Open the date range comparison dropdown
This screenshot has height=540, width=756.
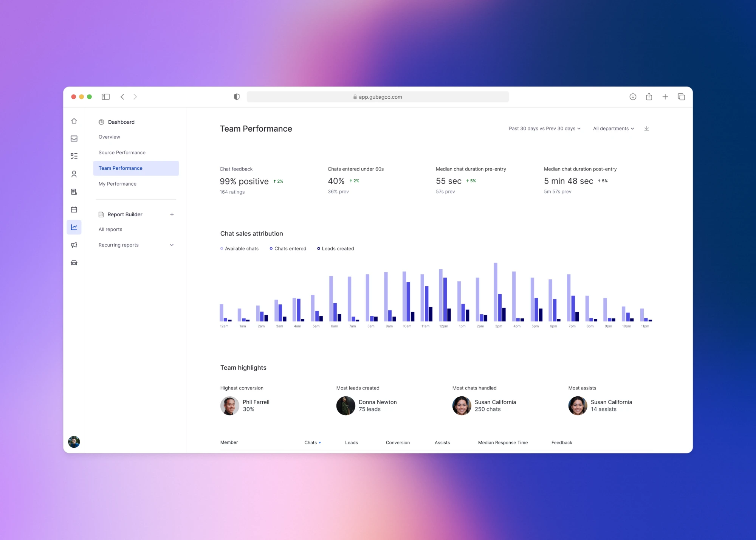545,129
